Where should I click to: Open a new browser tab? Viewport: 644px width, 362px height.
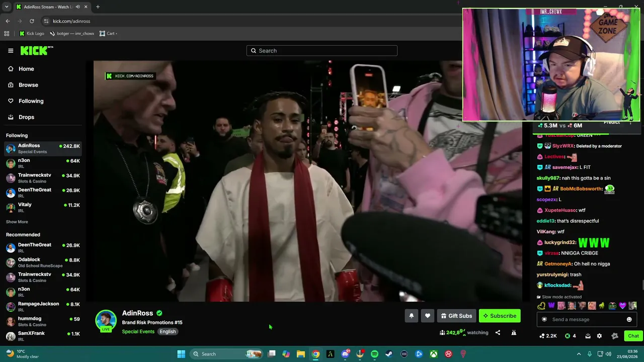pyautogui.click(x=98, y=7)
